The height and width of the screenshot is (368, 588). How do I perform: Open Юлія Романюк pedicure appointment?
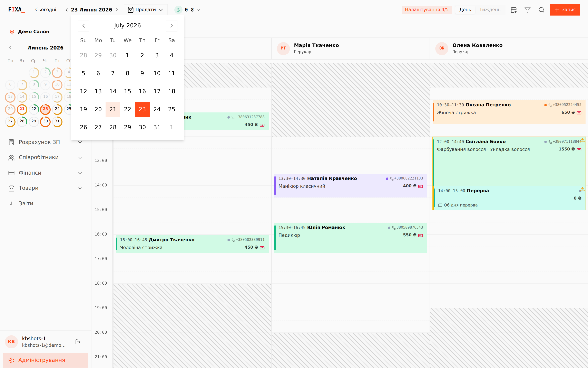[351, 238]
